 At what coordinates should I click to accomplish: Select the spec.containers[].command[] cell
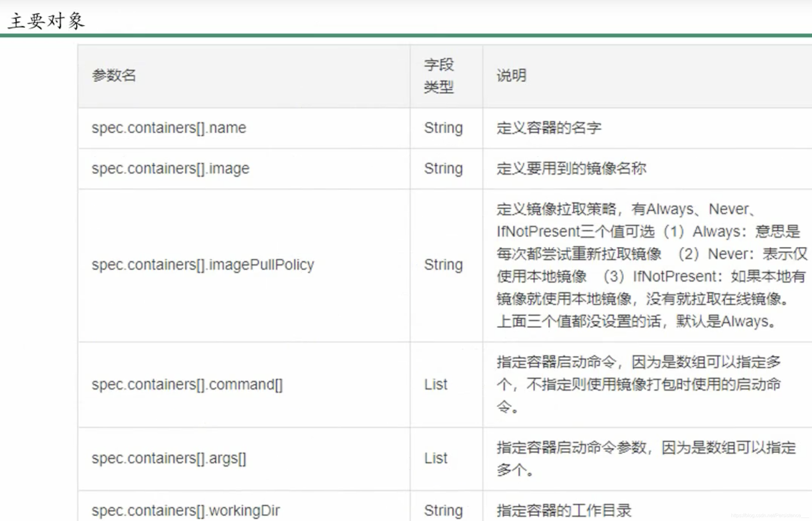[x=187, y=384]
